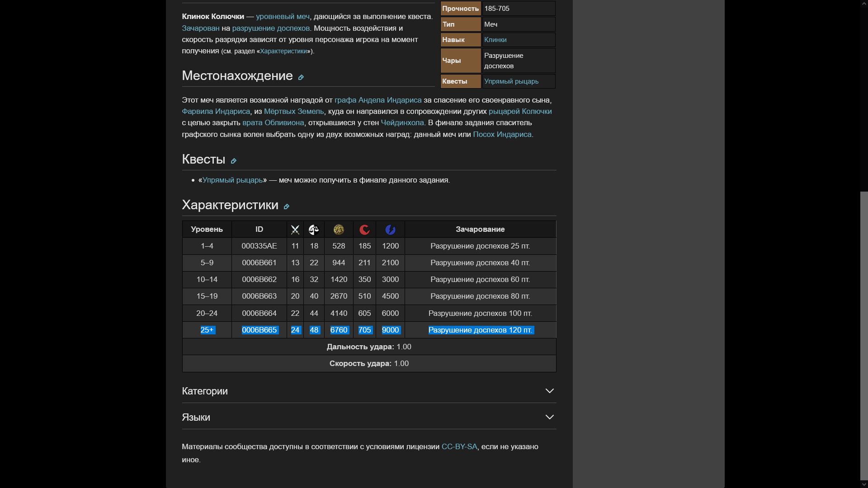Click the red health durability icon in header
The width and height of the screenshot is (868, 488).
point(364,230)
